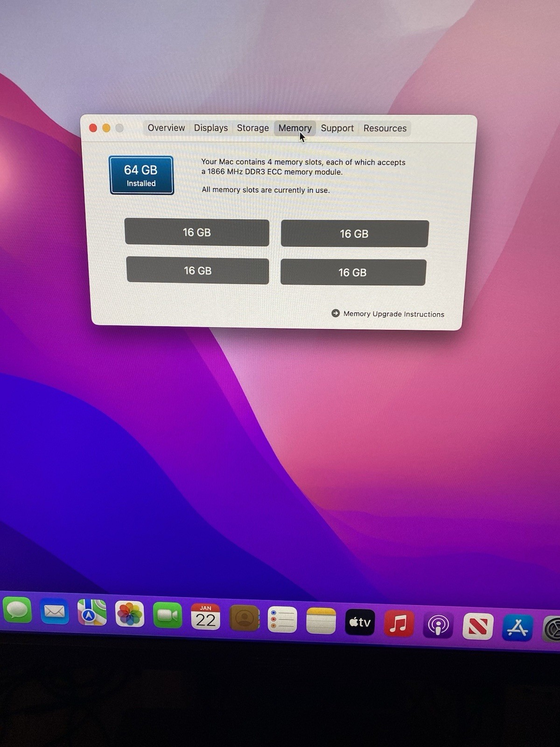Screen dimensions: 560x747
Task: Click 'All memory slots are currently in use.' text
Action: tap(266, 190)
